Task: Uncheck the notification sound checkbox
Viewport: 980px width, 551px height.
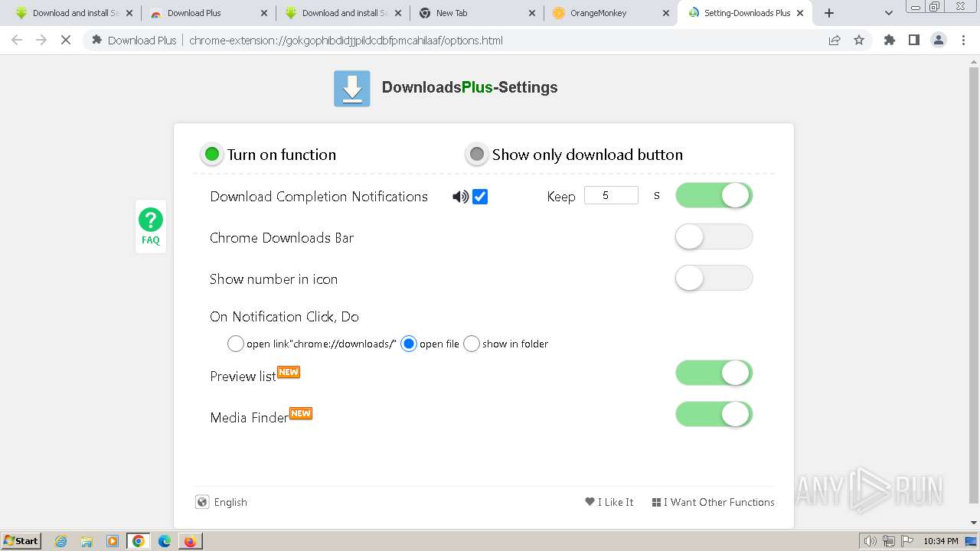Action: (x=480, y=197)
